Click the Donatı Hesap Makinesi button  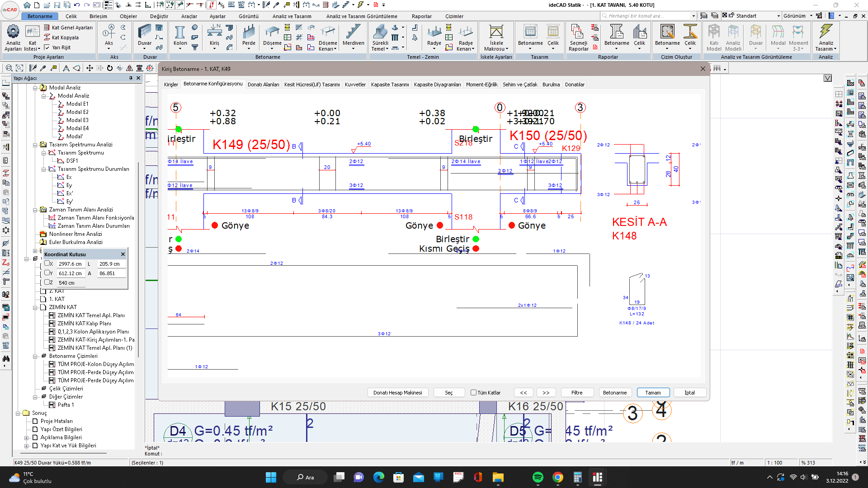tap(397, 392)
